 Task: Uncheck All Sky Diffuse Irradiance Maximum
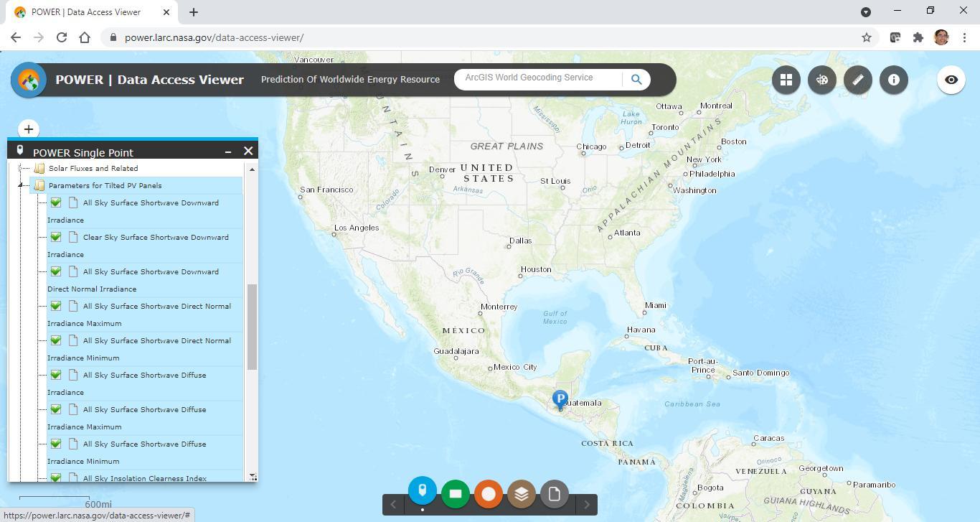click(56, 409)
